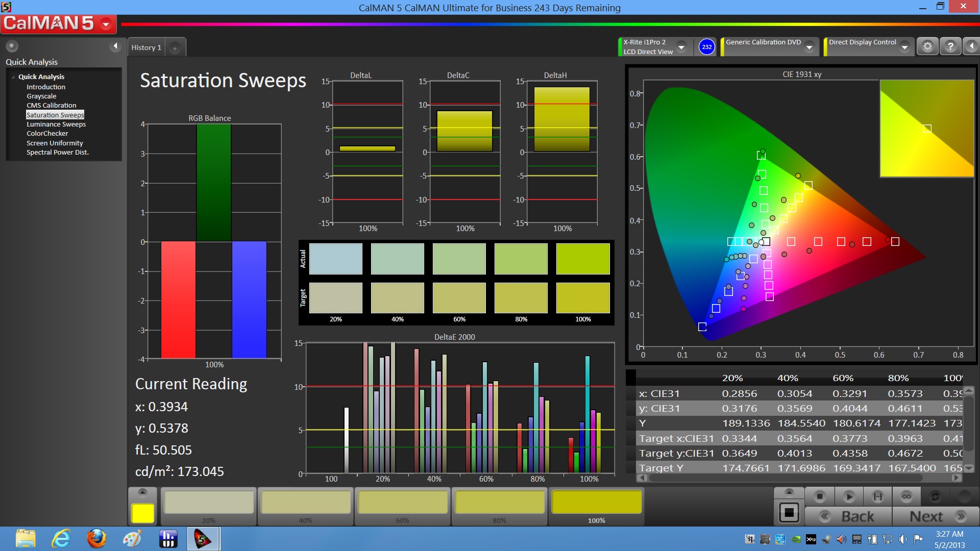980x551 pixels.
Task: Click the yellow gamut zoom preview thumbnail
Action: coord(927,129)
